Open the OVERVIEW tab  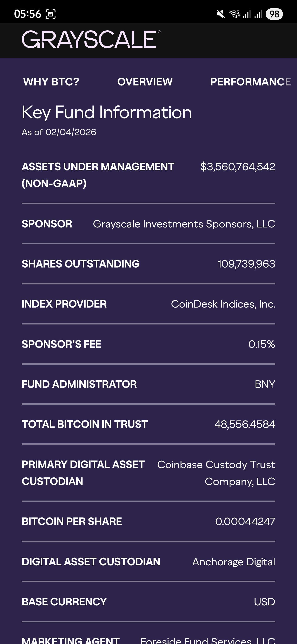point(145,82)
